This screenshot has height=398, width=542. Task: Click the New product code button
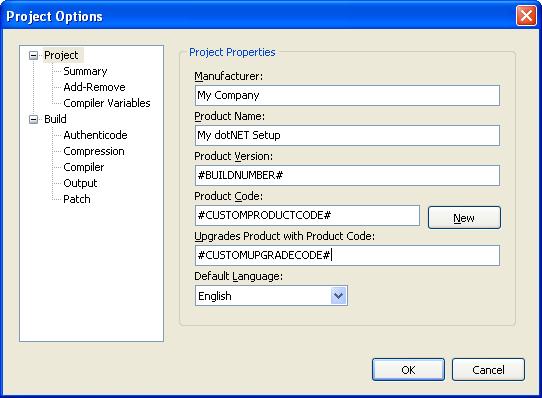click(x=464, y=218)
